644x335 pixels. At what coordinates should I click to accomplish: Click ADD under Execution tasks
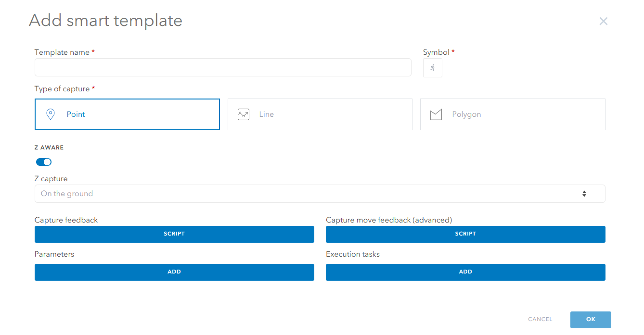[465, 272]
